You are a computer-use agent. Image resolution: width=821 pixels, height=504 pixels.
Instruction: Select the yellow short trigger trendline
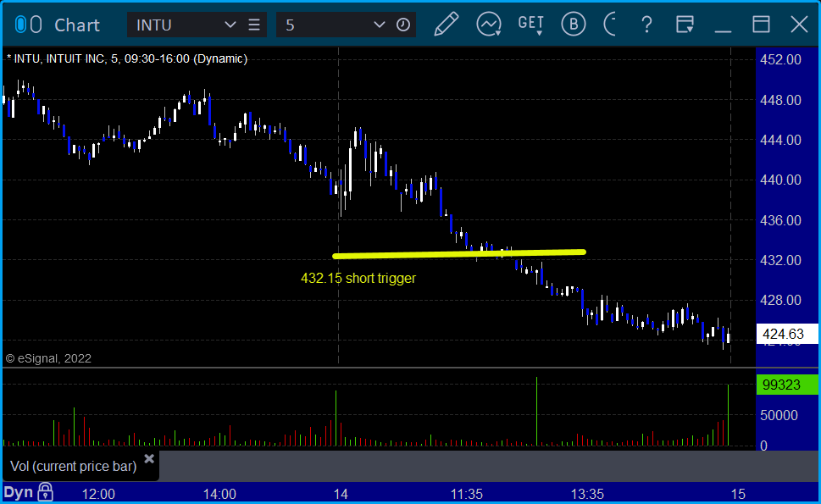click(x=459, y=254)
